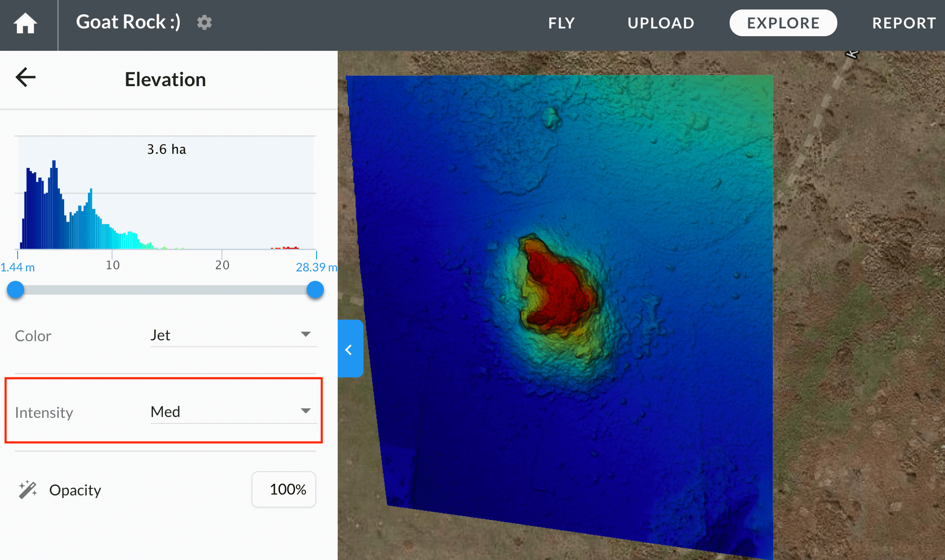Open the Color palette selector
Viewport: 945px width, 560px height.
click(233, 335)
